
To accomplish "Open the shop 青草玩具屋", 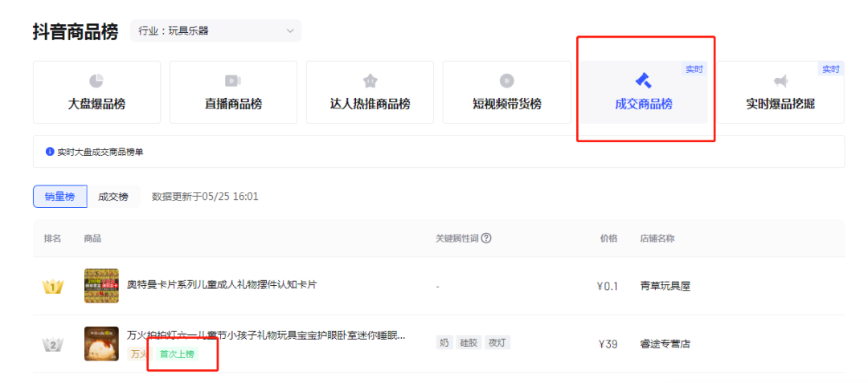I will (665, 287).
